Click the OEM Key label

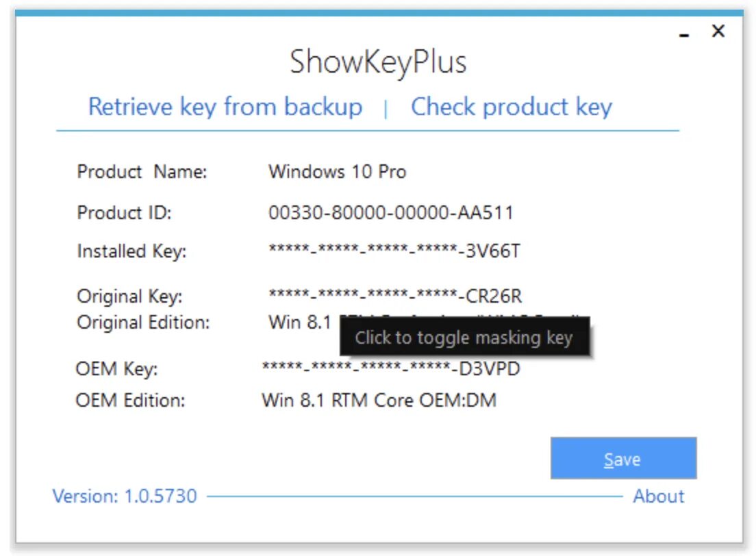pos(116,369)
